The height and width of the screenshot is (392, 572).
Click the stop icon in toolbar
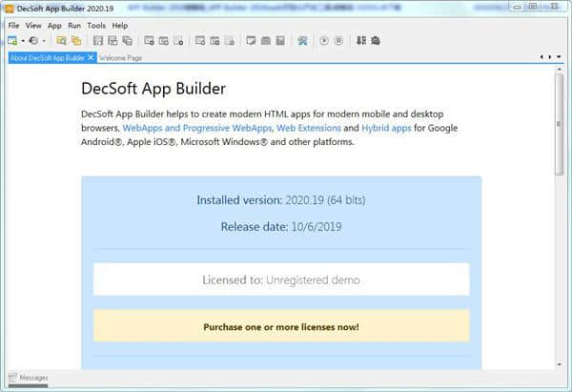(338, 41)
